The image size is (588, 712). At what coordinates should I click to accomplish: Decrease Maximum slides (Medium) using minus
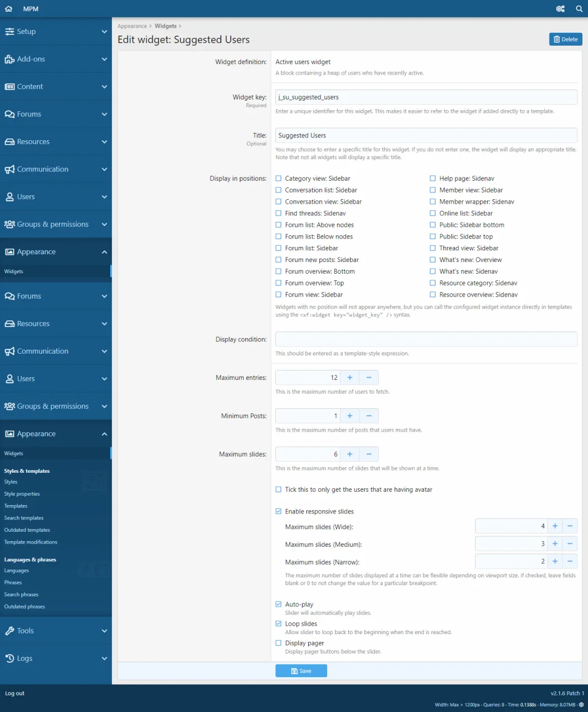tap(570, 544)
